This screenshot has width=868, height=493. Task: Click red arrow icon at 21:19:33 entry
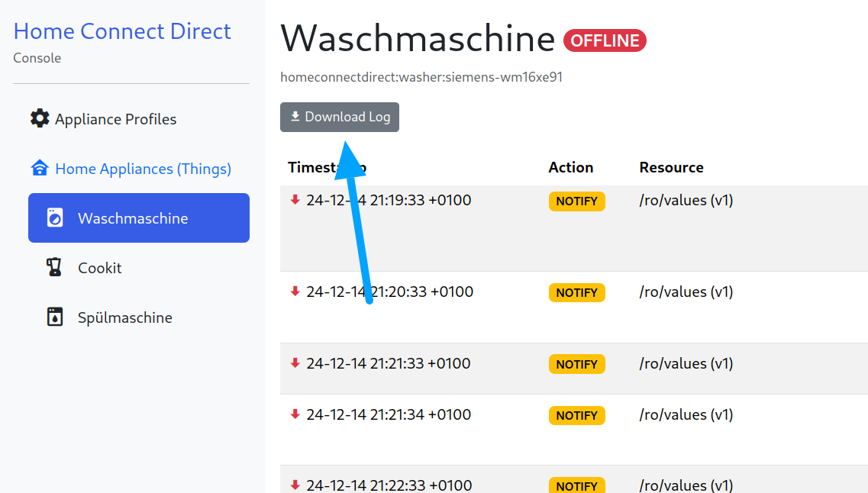tap(295, 200)
